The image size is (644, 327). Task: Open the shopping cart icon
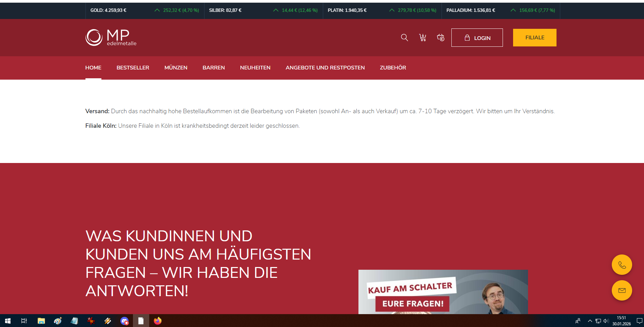(423, 38)
